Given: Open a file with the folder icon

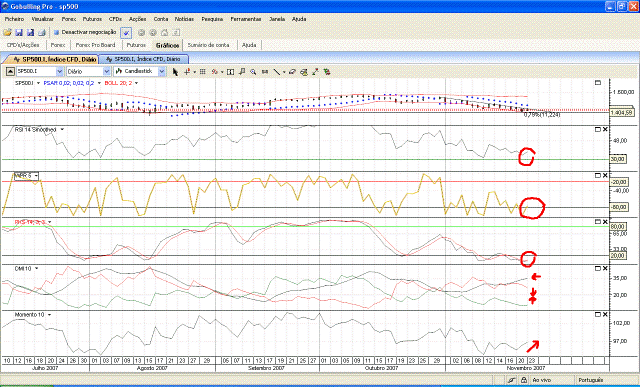Looking at the screenshot, I should tap(7, 32).
